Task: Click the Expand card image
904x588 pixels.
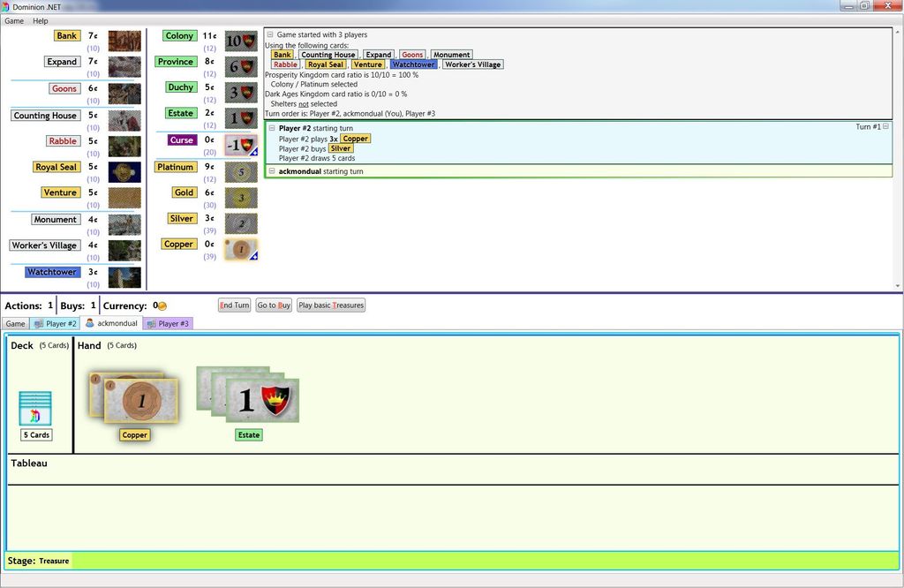Action: coord(124,67)
